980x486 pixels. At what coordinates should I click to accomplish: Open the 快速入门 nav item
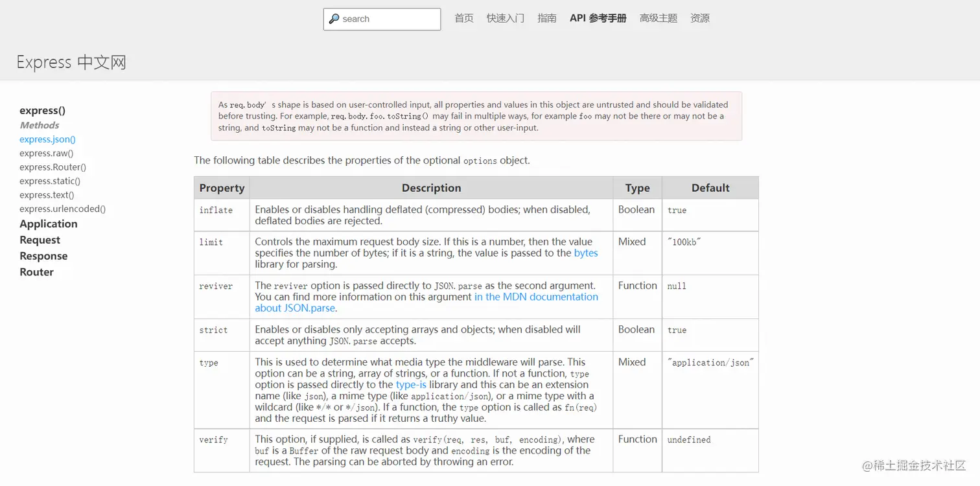(x=506, y=18)
